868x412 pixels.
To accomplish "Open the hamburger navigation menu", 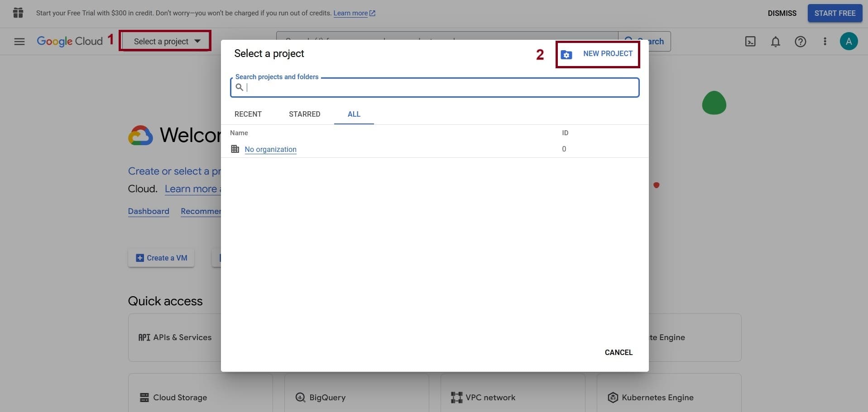I will pos(19,42).
